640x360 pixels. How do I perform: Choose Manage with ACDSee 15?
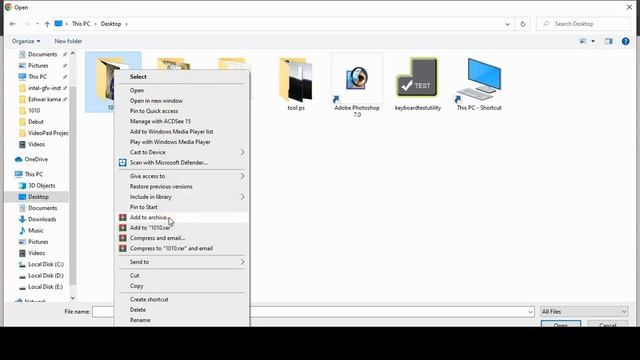pos(160,121)
